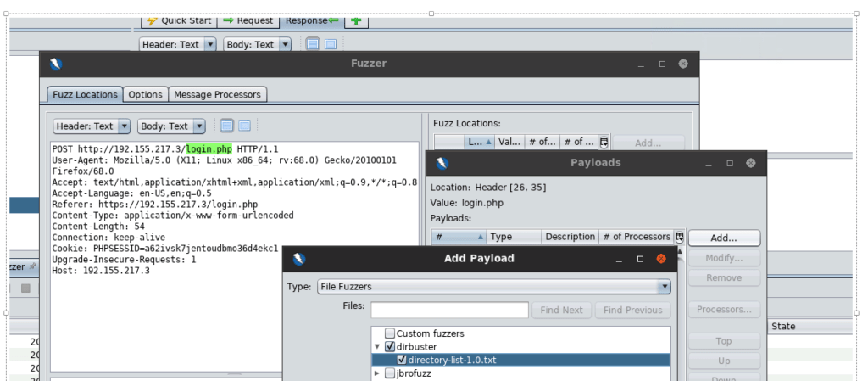The height and width of the screenshot is (381, 868).
Task: Open the Quick Start tab
Action: coord(178,20)
